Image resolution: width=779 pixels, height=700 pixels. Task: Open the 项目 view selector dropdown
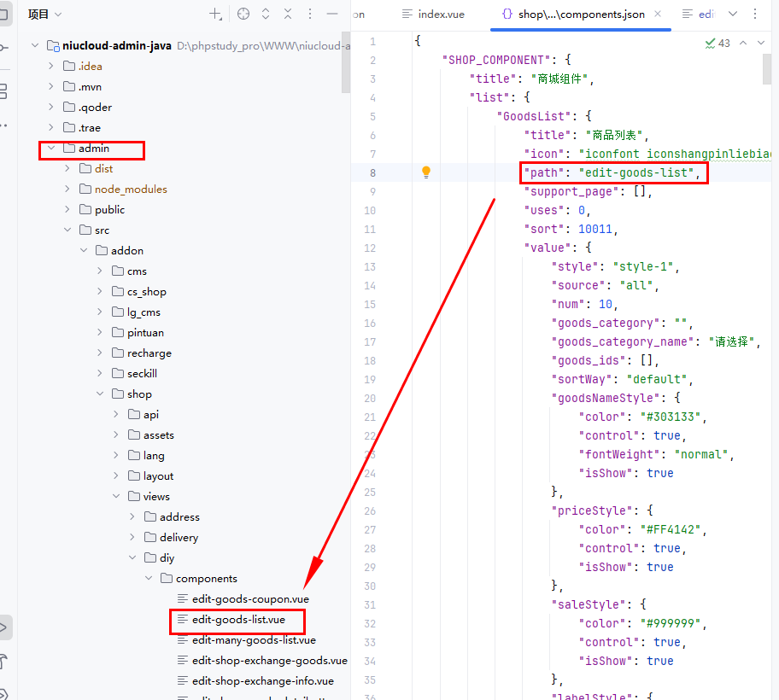(x=44, y=14)
